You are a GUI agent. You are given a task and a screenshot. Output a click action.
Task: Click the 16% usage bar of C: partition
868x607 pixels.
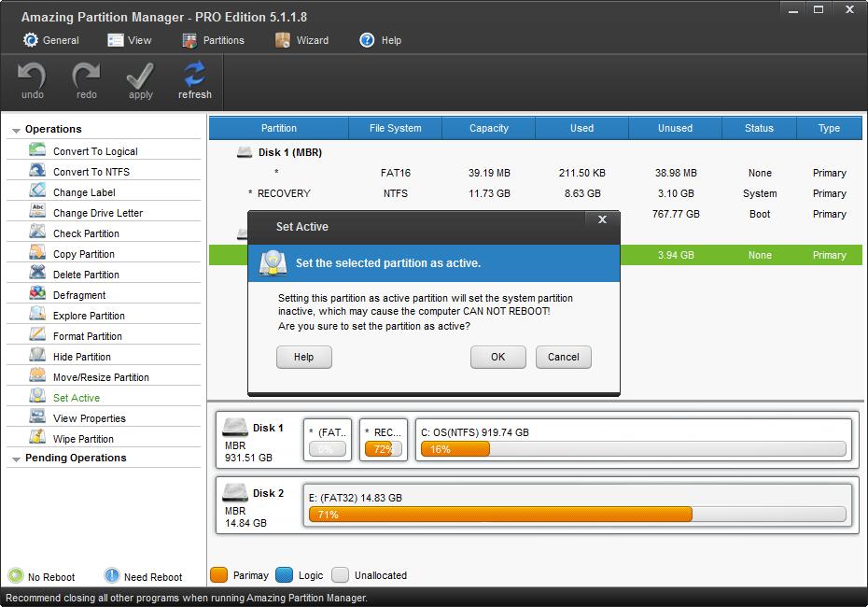pos(634,449)
